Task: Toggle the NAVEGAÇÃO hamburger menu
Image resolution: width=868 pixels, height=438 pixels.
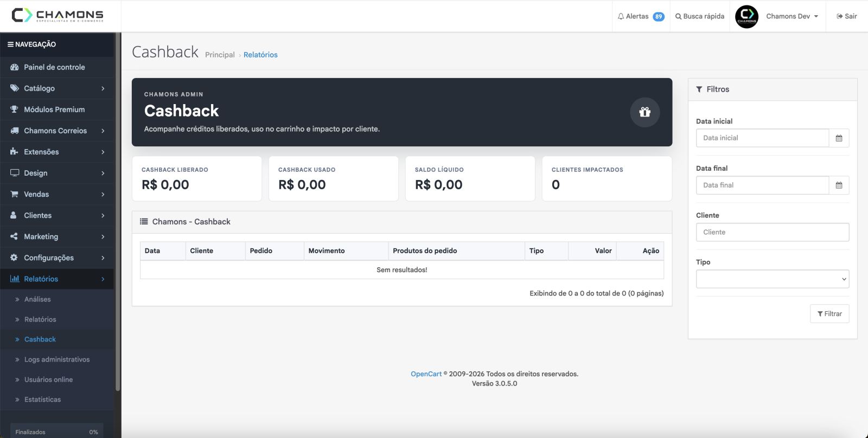Action: (10, 44)
